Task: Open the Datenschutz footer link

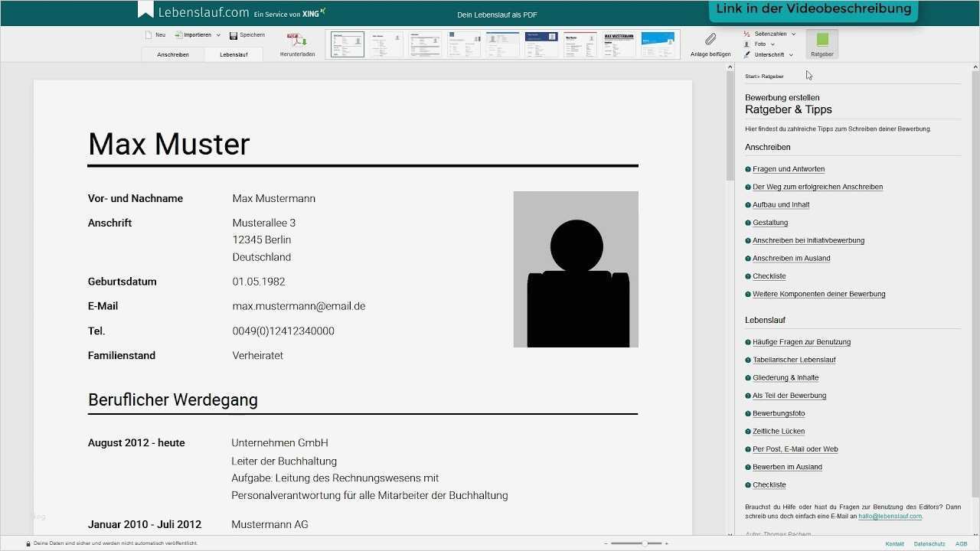Action: 929,543
